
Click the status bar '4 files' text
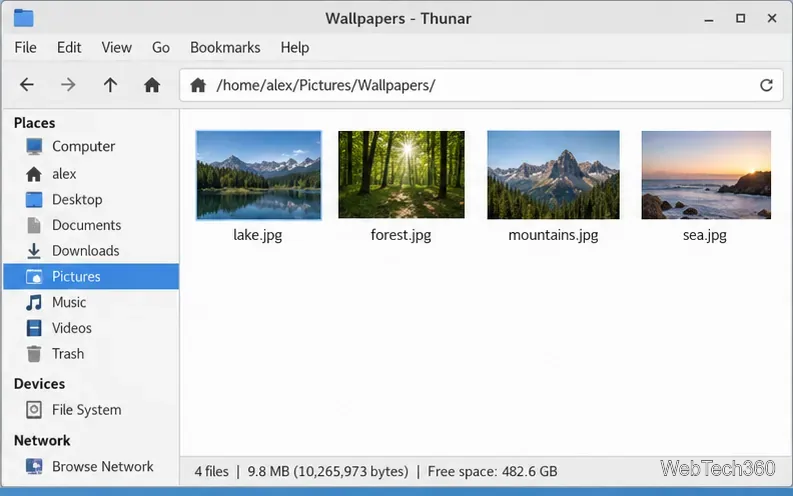pos(211,471)
